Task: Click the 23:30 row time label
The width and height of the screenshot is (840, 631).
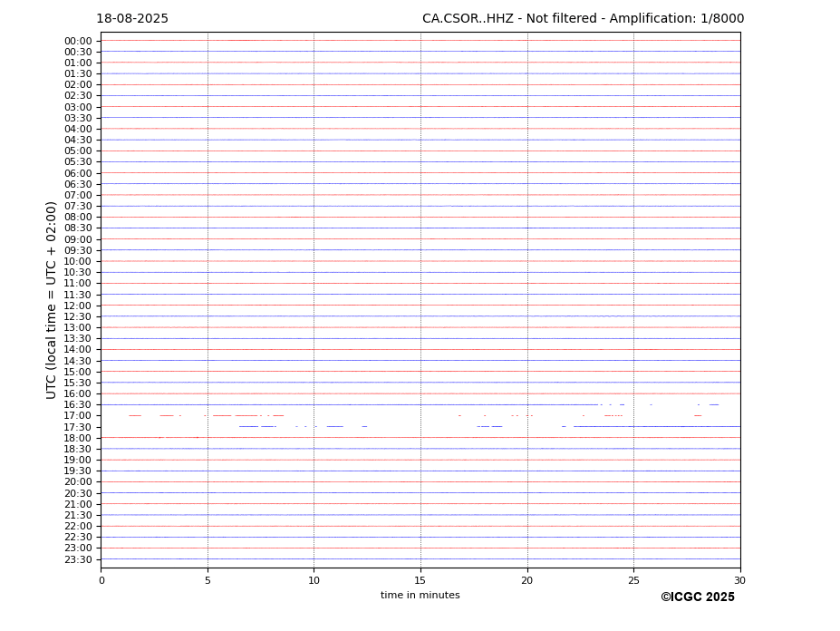Action: click(x=78, y=559)
